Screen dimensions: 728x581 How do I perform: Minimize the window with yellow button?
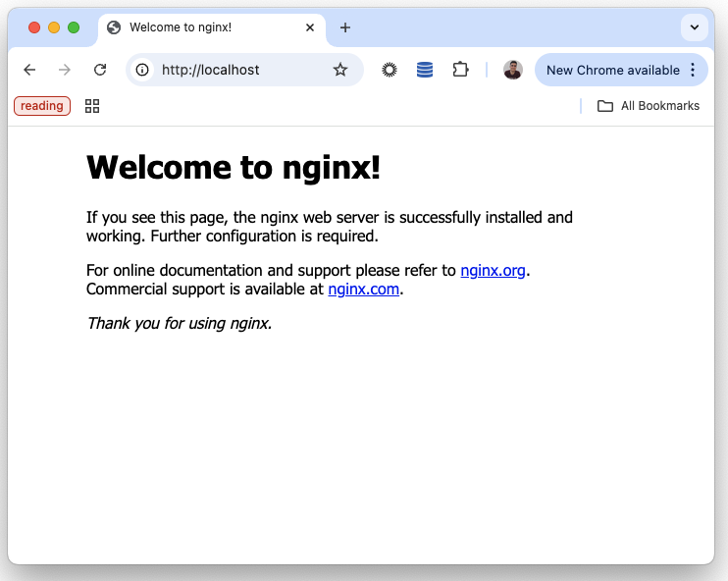[54, 27]
